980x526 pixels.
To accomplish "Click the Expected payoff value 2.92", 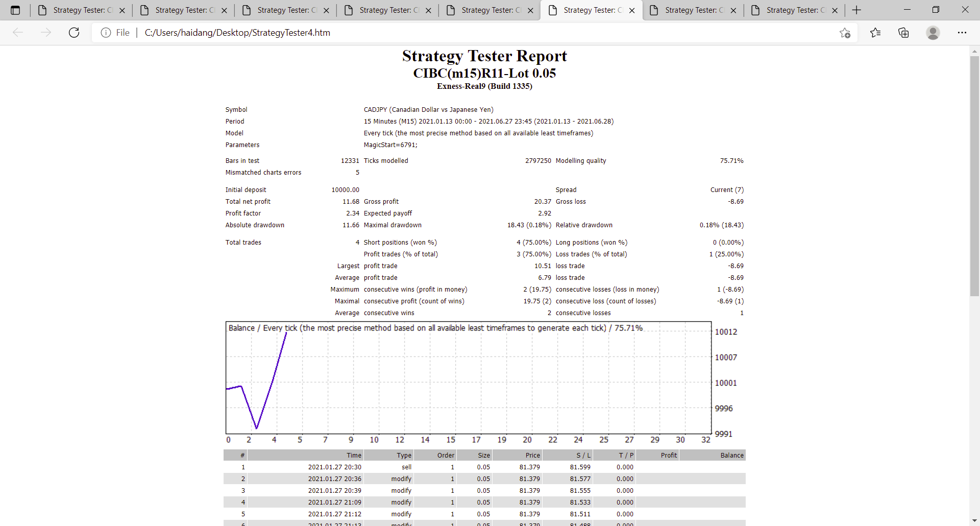I will 545,213.
